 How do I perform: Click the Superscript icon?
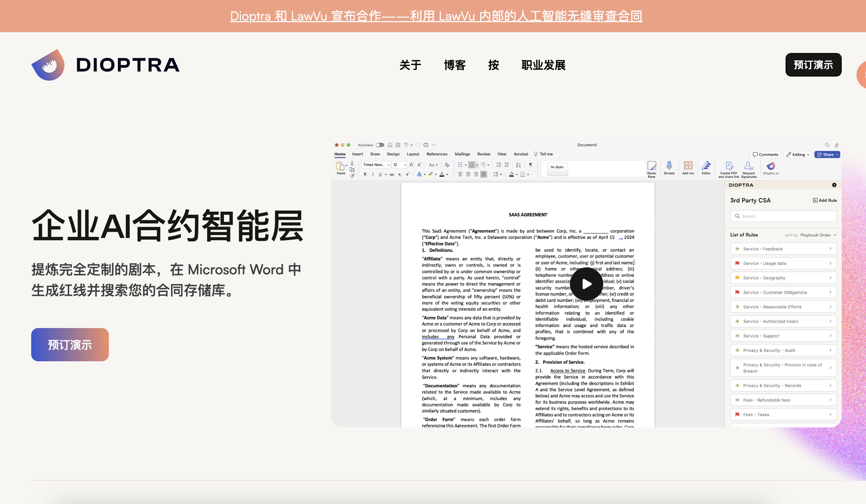click(x=407, y=175)
